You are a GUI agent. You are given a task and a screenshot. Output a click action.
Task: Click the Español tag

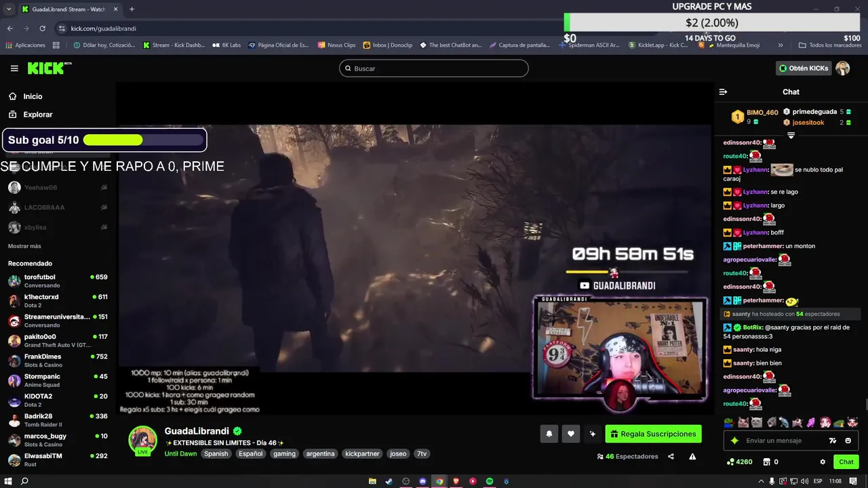(250, 453)
